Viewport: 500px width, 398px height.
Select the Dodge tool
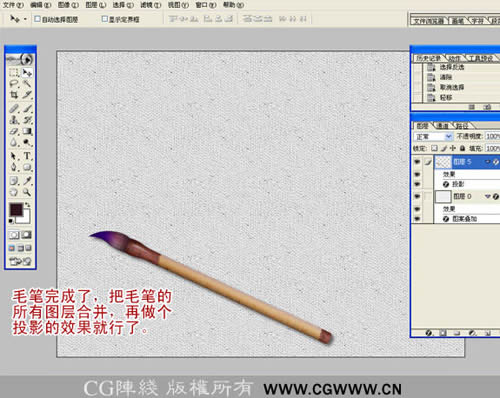27,143
